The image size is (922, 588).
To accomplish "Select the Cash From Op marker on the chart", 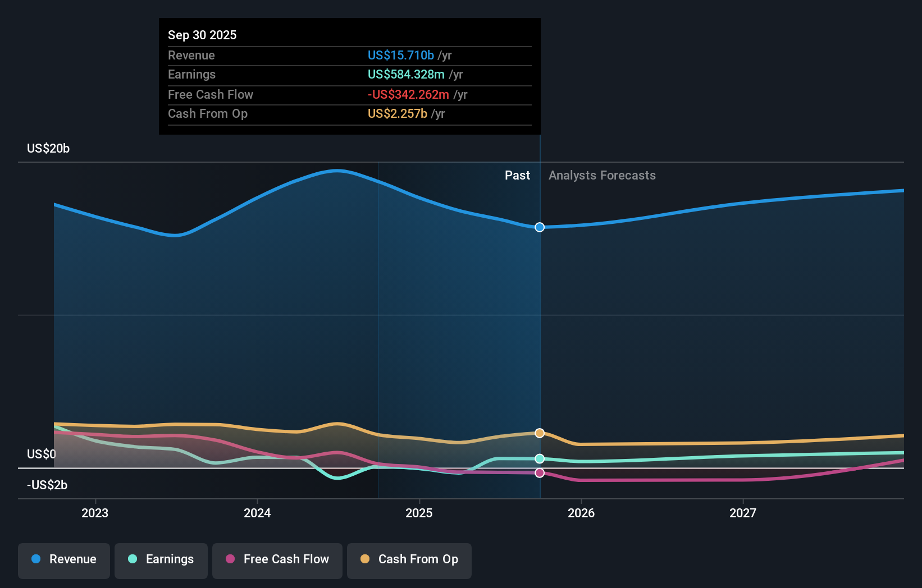I will tap(540, 433).
